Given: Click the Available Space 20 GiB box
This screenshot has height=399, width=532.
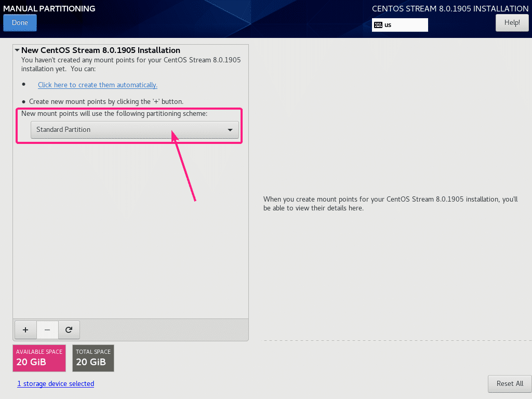Looking at the screenshot, I should 39,358.
